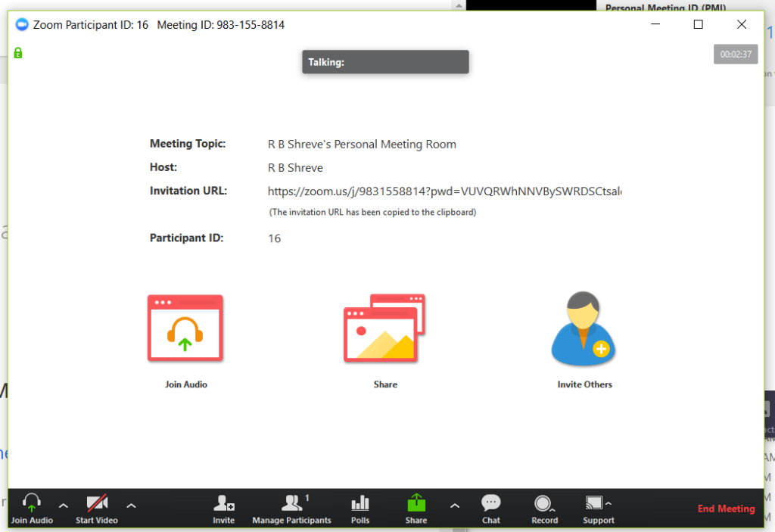The image size is (775, 532).
Task: Click the End Meeting button
Action: 726,509
